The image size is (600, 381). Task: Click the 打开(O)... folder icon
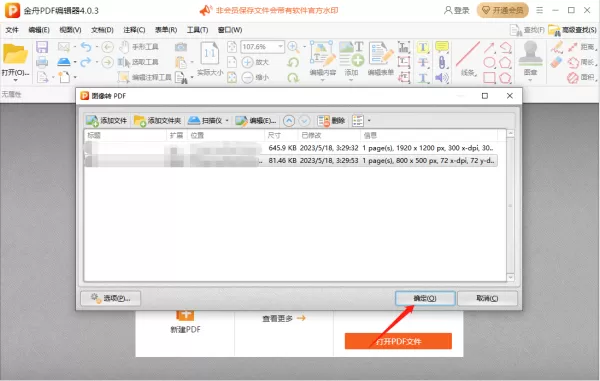tap(15, 54)
